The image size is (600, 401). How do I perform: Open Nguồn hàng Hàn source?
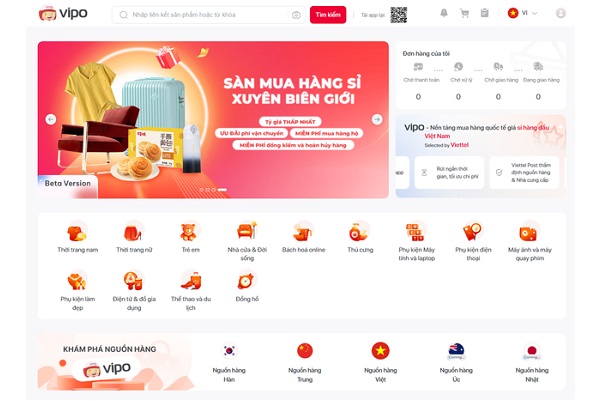tap(229, 362)
